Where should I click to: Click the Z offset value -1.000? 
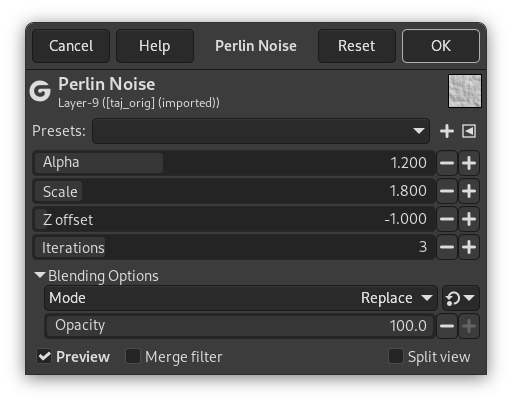click(x=405, y=219)
